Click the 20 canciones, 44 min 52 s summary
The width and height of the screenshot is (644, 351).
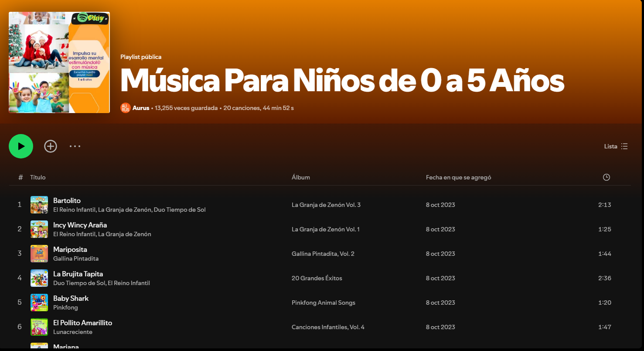(x=259, y=108)
